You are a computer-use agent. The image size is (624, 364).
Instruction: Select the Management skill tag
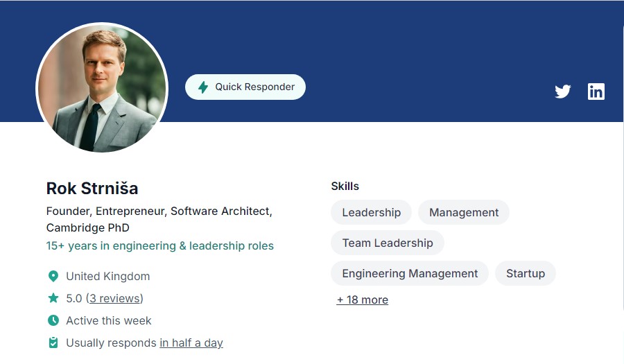[464, 212]
